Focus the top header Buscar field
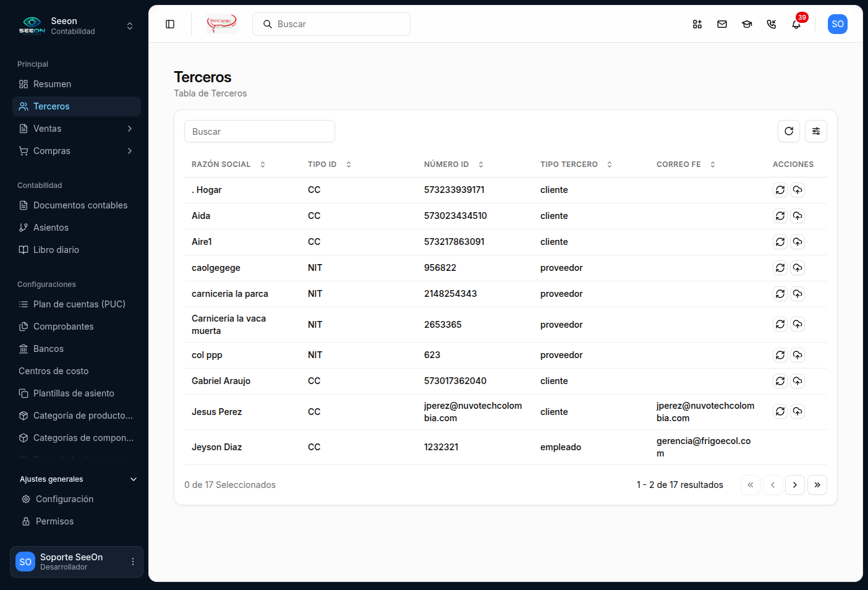This screenshot has height=590, width=868. [331, 24]
